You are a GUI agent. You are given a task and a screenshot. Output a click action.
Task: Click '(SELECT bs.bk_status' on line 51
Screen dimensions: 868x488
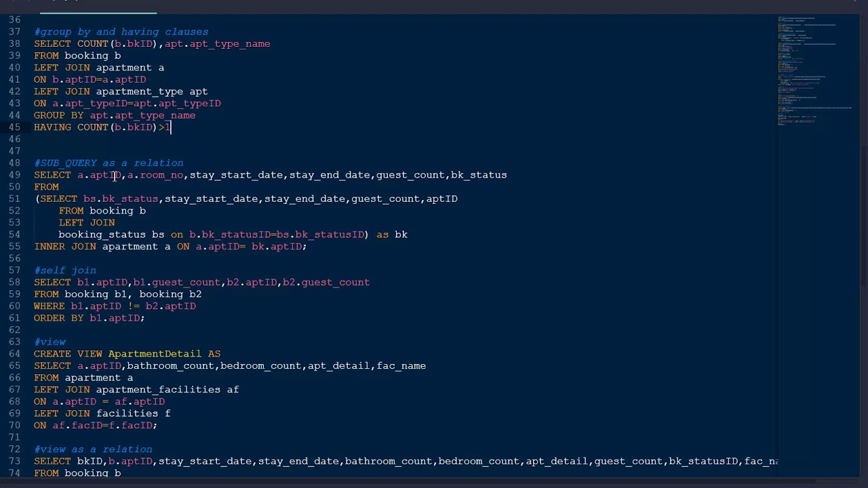96,199
